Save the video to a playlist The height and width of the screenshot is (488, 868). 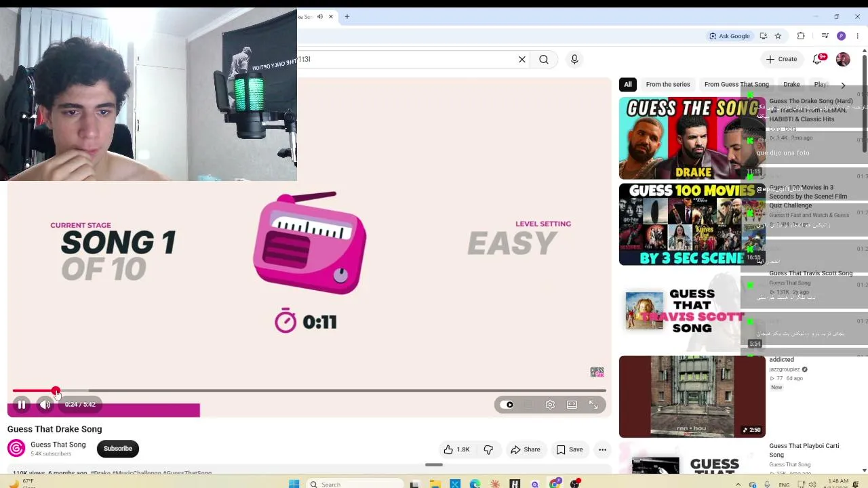coord(570,449)
